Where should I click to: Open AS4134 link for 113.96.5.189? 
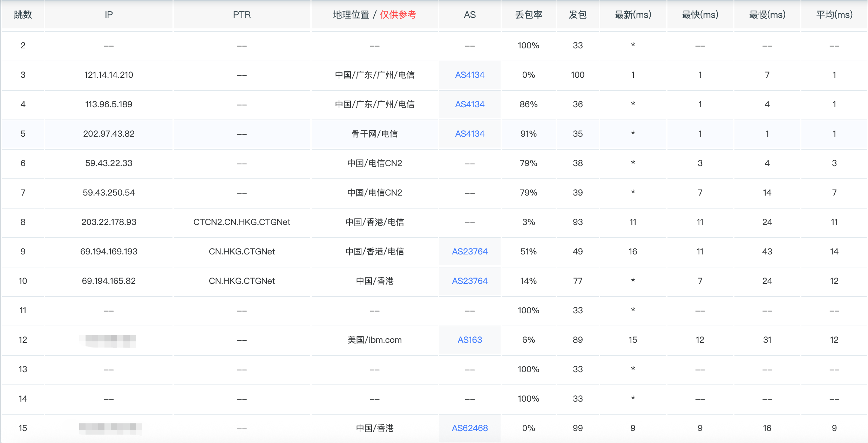tap(469, 104)
